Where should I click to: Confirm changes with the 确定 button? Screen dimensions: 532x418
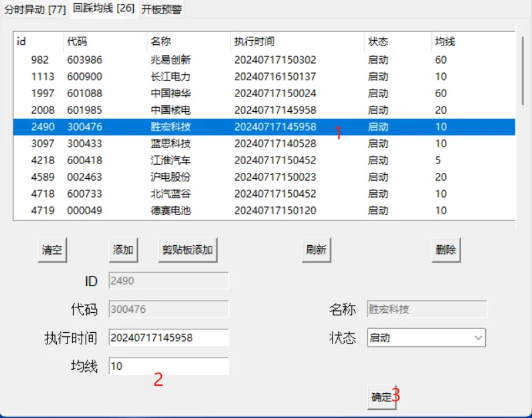click(x=381, y=397)
